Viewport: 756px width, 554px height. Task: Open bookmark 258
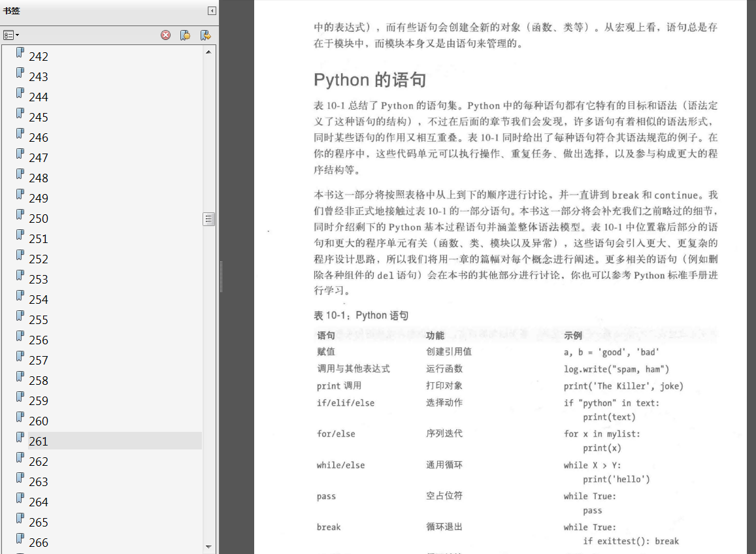[x=38, y=381]
